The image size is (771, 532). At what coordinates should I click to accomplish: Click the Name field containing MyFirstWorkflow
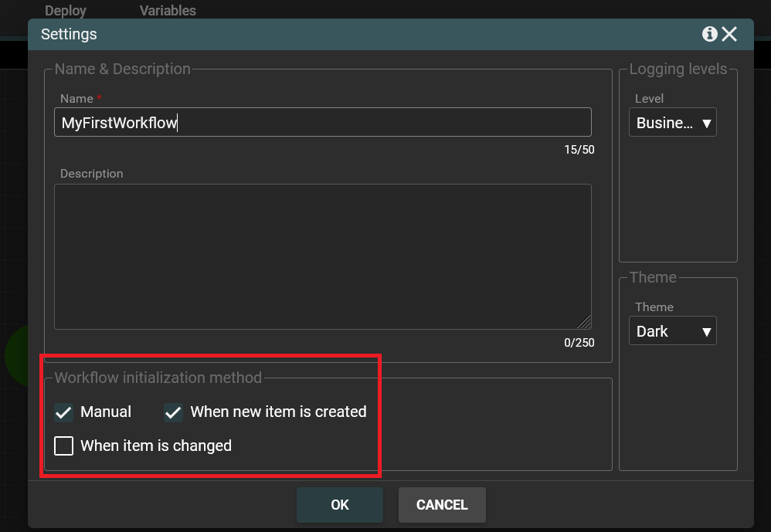322,123
